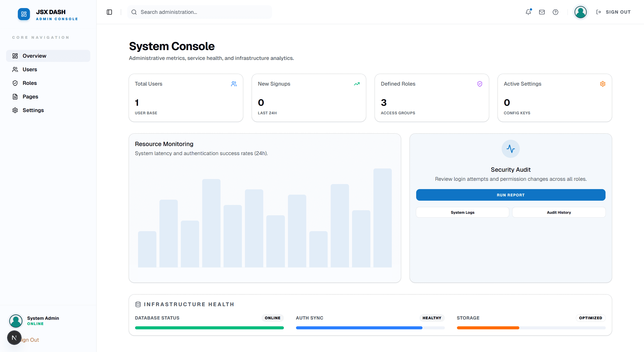
Task: Click the sign out arrow icon in header
Action: coord(598,12)
